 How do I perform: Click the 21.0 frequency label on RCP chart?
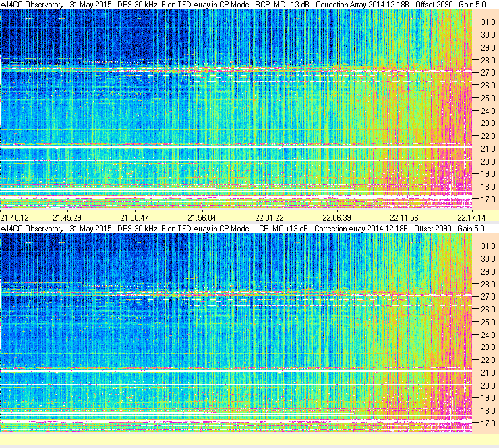(488, 149)
